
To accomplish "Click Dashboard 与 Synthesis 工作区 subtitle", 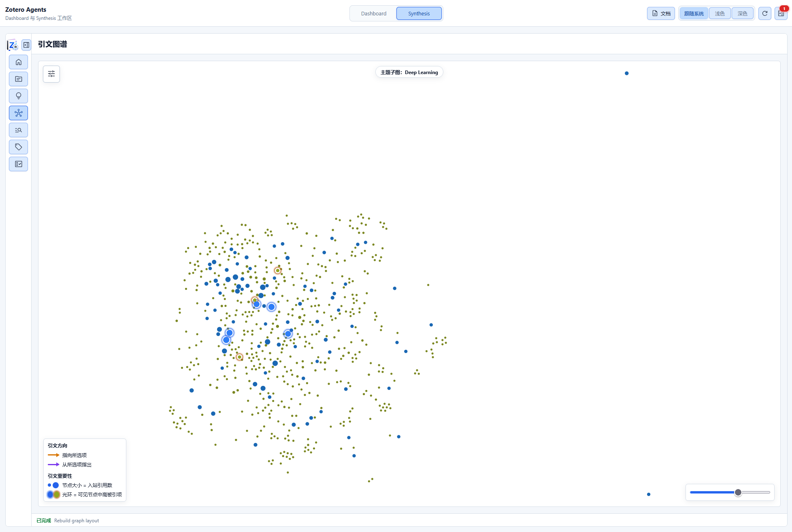I will click(x=38, y=18).
